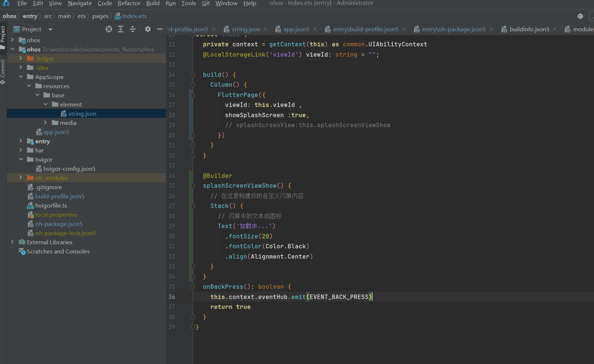
Task: Fold the Stack block at line 27
Action: coord(193,206)
